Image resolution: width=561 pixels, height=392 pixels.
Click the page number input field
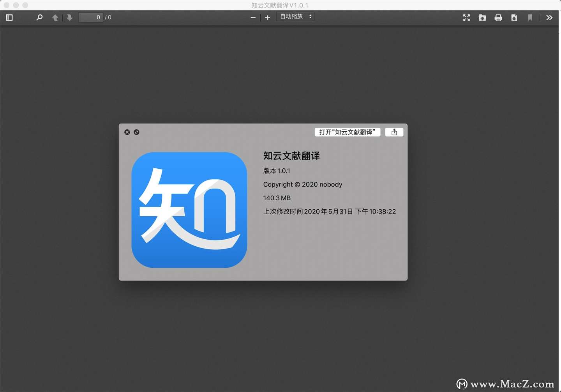90,17
